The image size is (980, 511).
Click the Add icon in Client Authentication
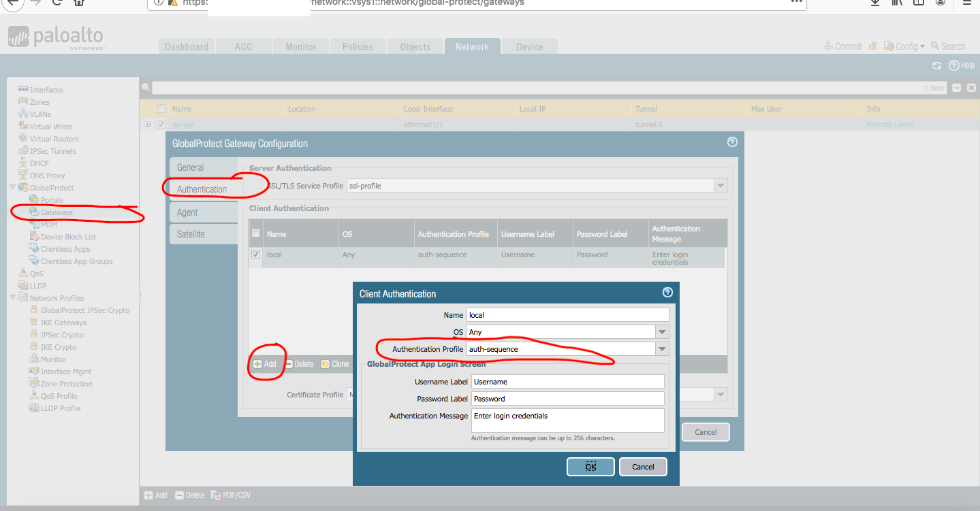pos(257,364)
